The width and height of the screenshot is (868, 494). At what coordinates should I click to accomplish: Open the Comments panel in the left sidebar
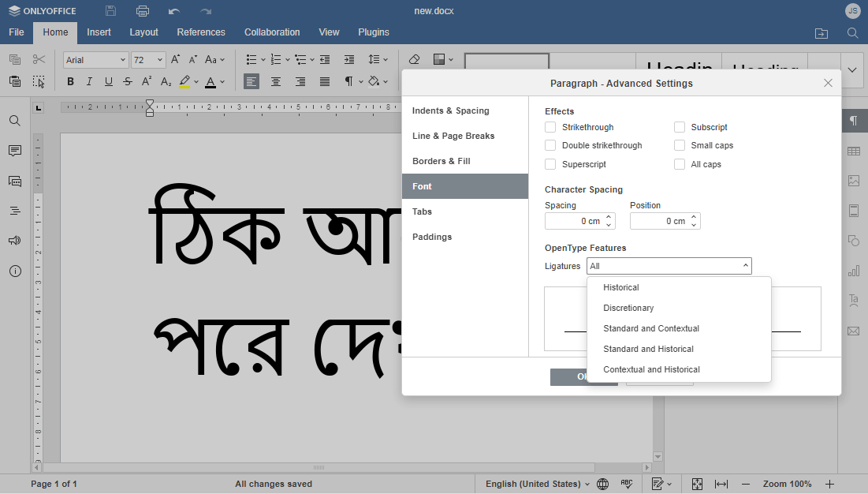pos(14,151)
